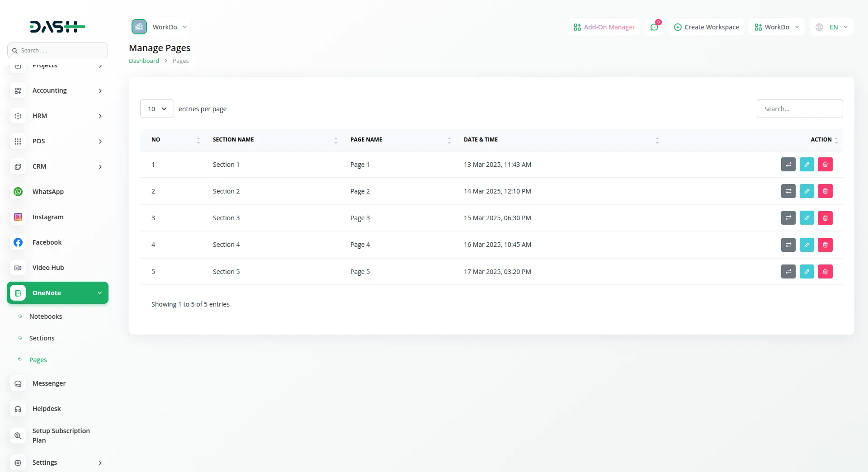This screenshot has height=472, width=868.
Task: Click the transfer arrows icon for Section 2
Action: [x=788, y=191]
